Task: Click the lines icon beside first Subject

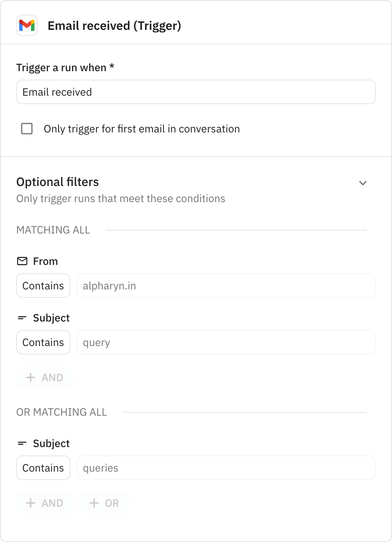Action: (22, 318)
